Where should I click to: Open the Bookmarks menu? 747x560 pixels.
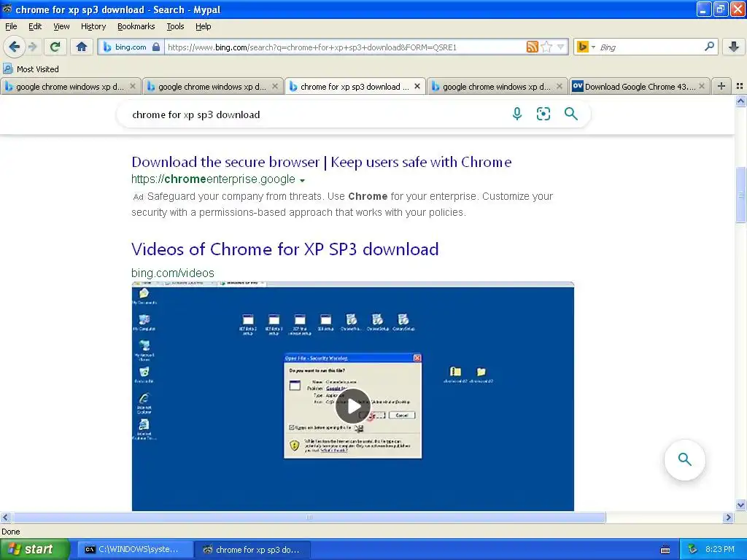[136, 26]
